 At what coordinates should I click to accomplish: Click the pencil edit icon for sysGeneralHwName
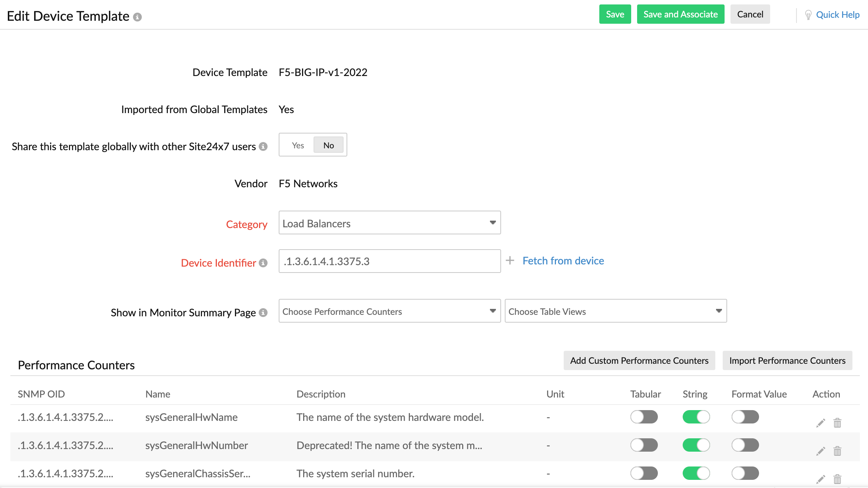[x=821, y=423]
